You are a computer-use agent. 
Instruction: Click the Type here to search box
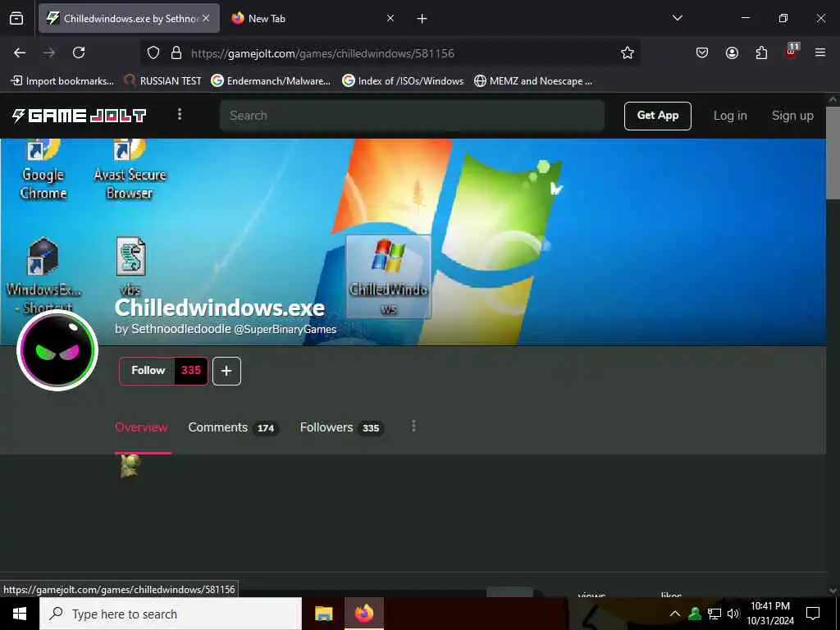[x=171, y=614]
